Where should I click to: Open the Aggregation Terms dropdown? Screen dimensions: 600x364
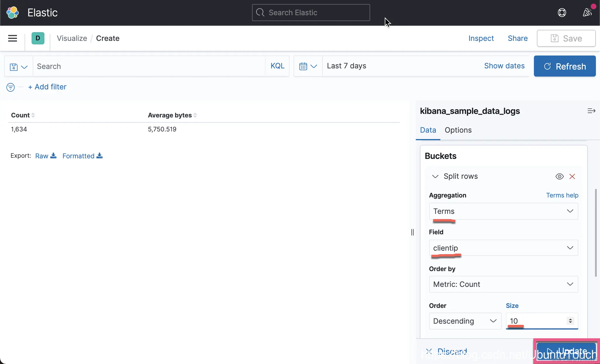[503, 211]
